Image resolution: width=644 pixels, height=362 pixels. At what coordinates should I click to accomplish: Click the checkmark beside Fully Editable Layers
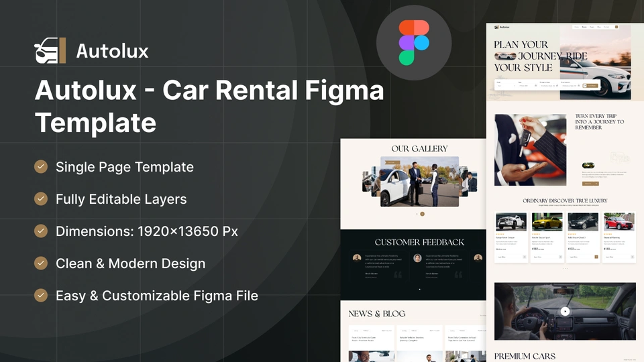(x=41, y=198)
